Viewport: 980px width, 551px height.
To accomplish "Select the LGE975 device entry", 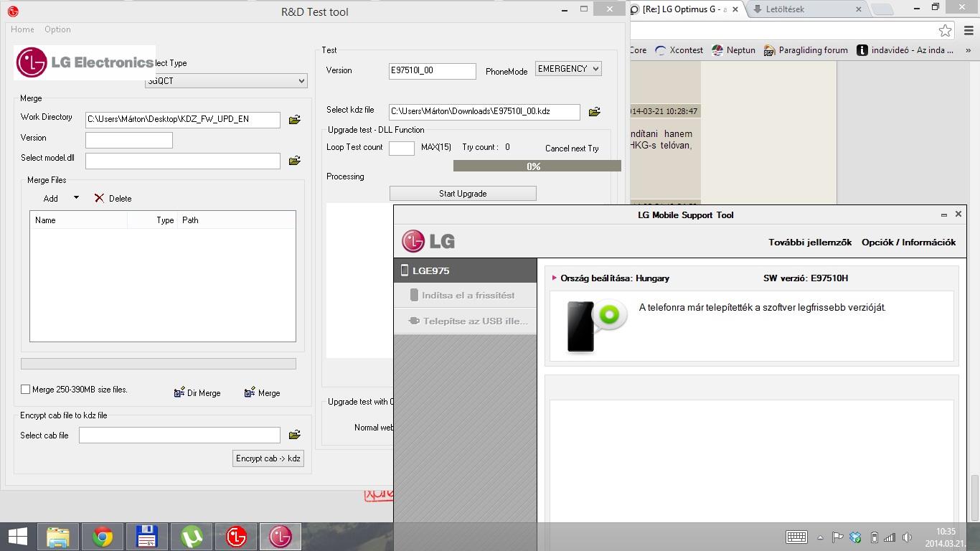I will (x=465, y=270).
